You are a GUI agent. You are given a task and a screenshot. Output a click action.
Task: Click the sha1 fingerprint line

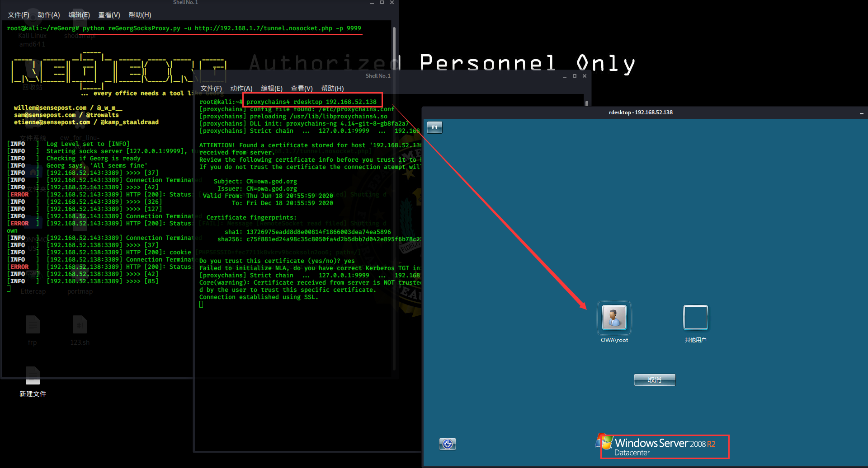tap(307, 232)
